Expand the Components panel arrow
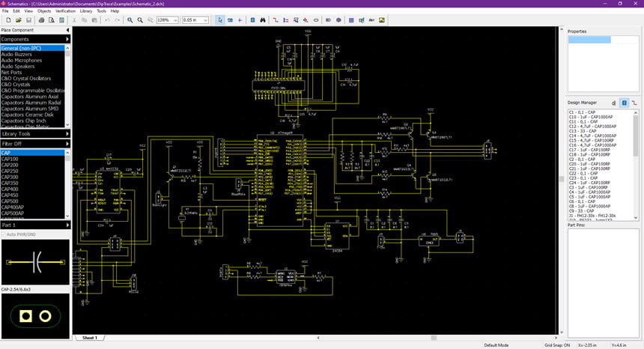Image resolution: width=644 pixels, height=349 pixels. coord(67,39)
